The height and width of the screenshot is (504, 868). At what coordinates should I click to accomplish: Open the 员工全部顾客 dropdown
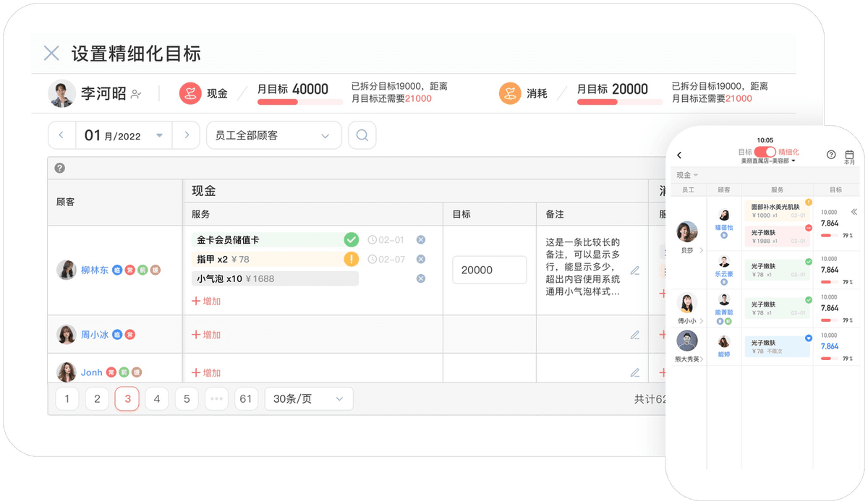(x=274, y=135)
